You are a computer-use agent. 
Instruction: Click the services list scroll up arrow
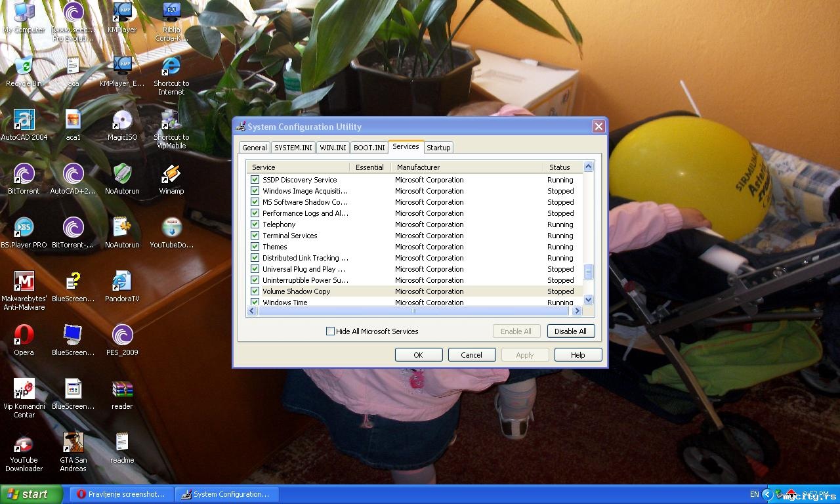click(588, 167)
